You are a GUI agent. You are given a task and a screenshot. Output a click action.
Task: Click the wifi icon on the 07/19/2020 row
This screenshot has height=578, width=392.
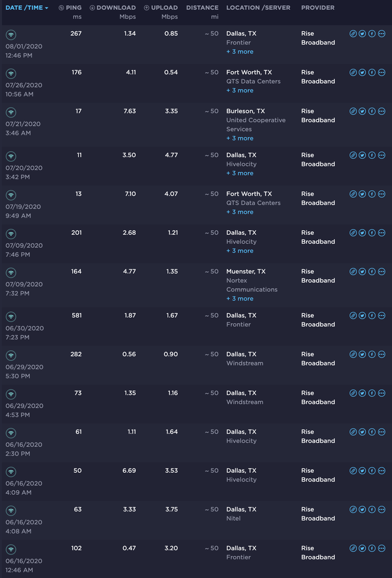point(10,194)
